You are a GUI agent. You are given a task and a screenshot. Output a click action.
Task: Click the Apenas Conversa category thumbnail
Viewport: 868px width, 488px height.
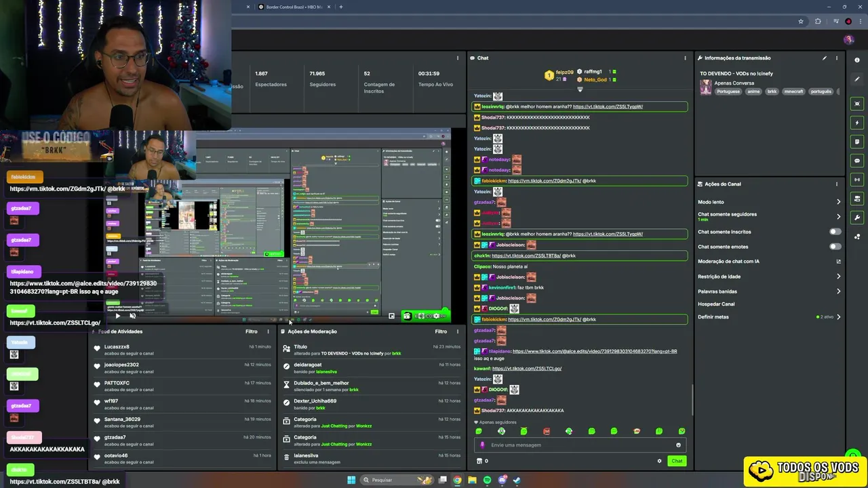pos(706,87)
